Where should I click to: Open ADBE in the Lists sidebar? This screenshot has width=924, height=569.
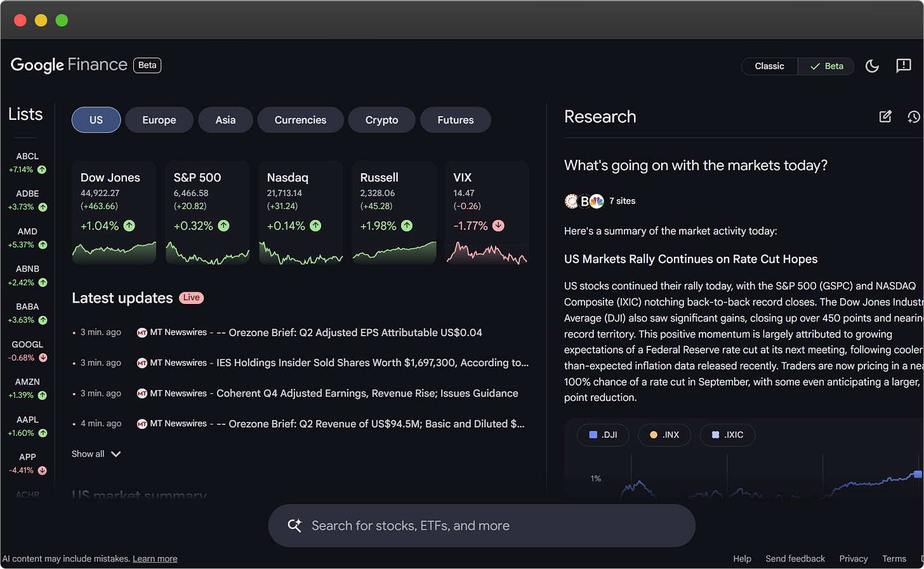pyautogui.click(x=27, y=200)
